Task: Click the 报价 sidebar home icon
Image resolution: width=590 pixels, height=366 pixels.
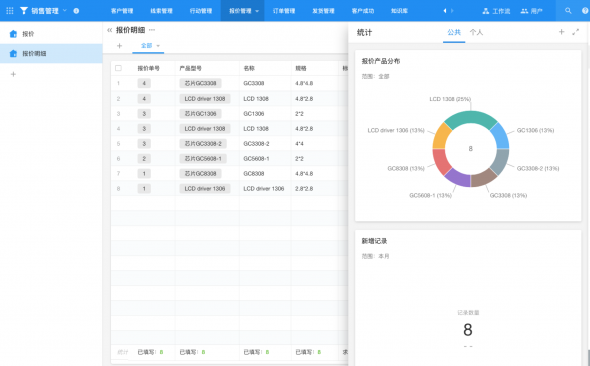Action: pyautogui.click(x=13, y=34)
